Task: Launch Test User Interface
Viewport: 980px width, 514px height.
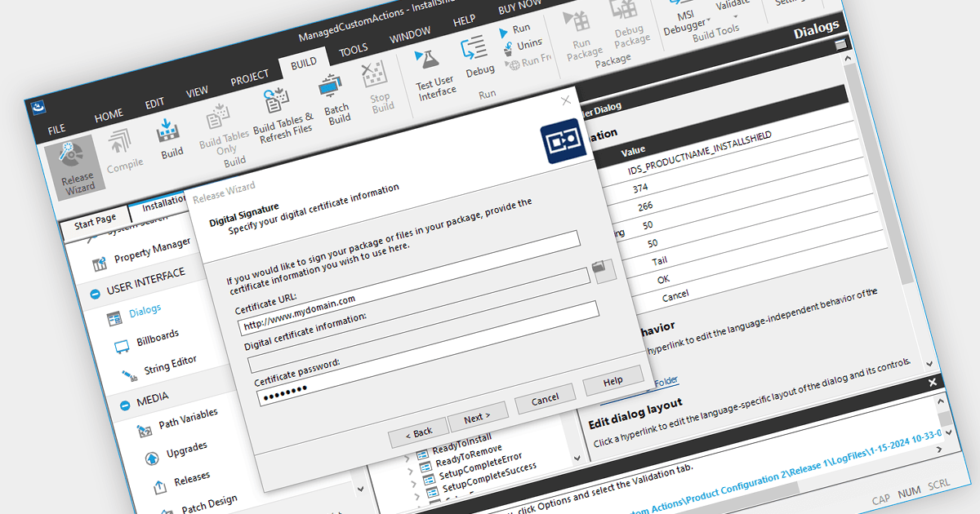Action: pyautogui.click(x=433, y=73)
